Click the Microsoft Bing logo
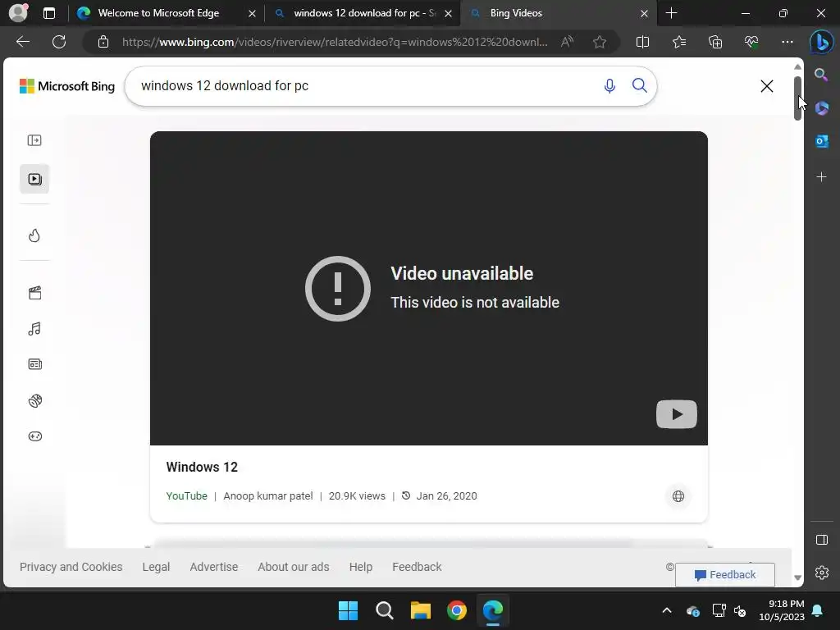Screen dimensions: 840x630 click(67, 85)
